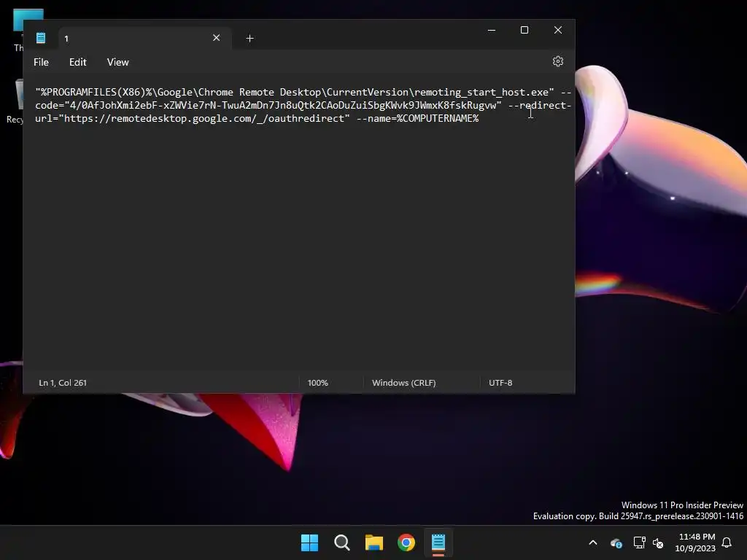Open the Windows Start menu
The image size is (747, 560).
coord(309,542)
